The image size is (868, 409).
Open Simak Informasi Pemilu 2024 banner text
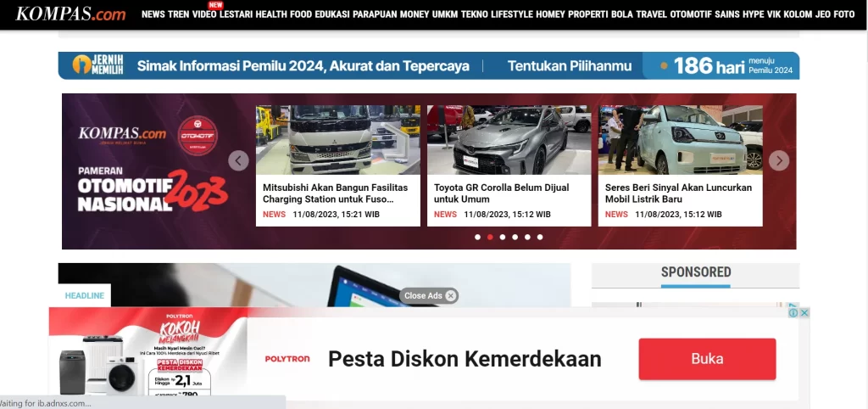[303, 66]
